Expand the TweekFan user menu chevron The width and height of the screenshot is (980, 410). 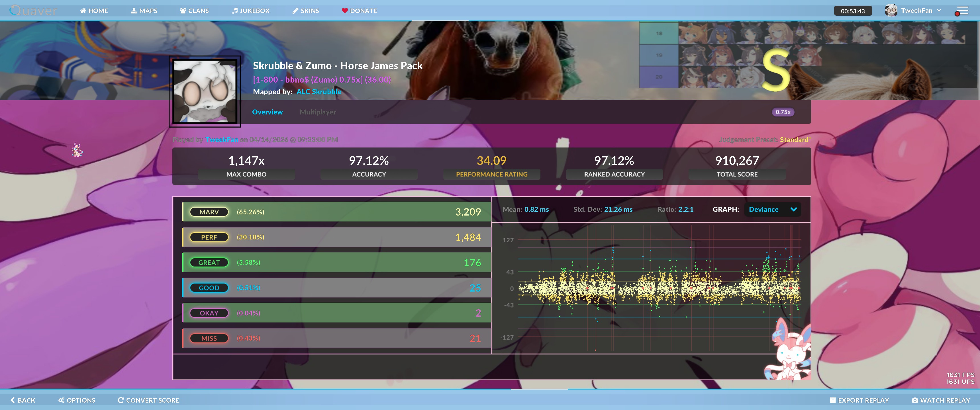click(x=939, y=10)
